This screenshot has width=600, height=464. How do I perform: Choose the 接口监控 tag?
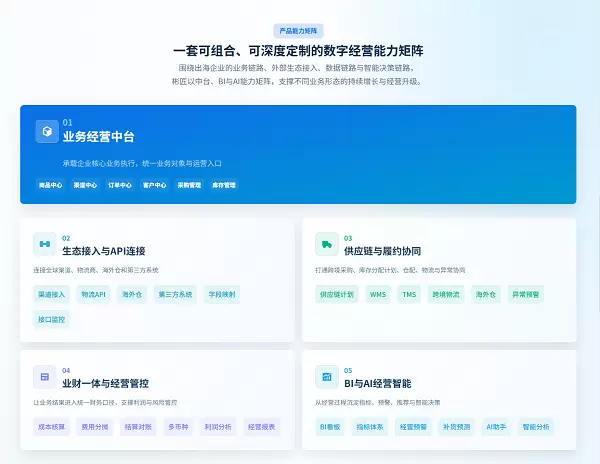(x=51, y=319)
